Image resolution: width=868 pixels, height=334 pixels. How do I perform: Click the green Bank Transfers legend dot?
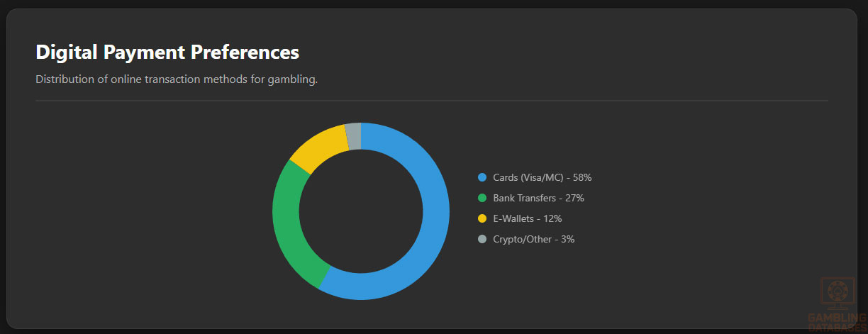click(482, 198)
